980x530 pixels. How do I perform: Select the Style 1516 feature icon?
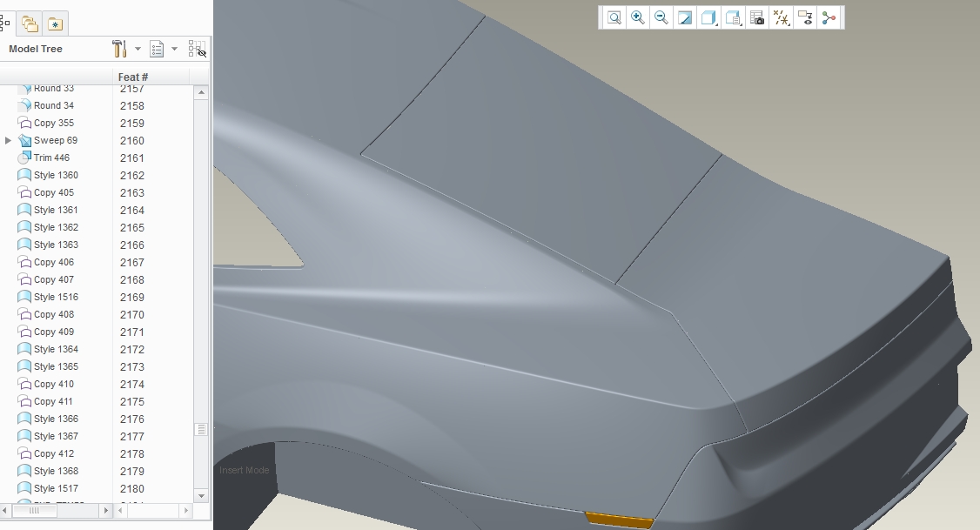click(x=24, y=297)
